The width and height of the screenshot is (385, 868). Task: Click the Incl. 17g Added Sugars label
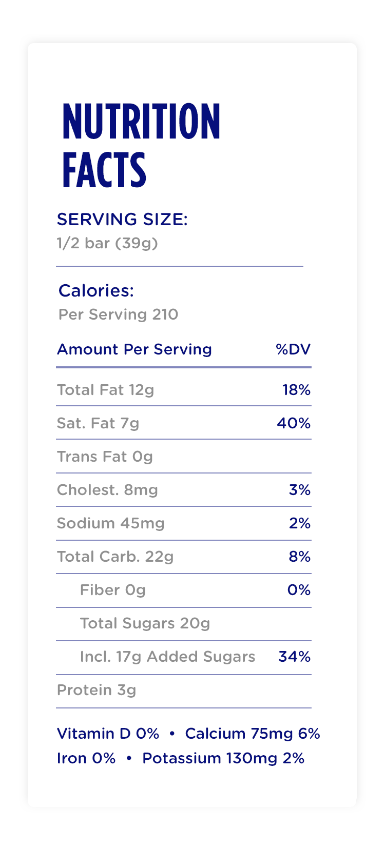coord(167,657)
